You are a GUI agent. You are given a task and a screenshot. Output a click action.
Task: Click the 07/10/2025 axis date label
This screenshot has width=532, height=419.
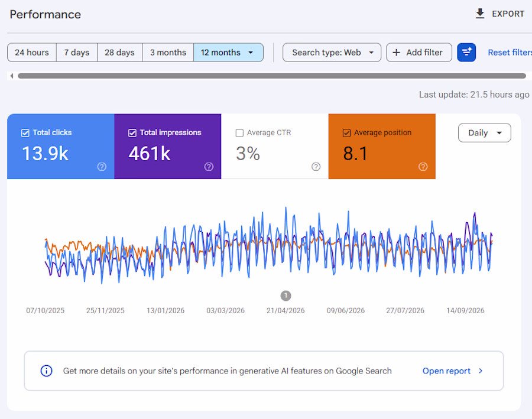click(x=45, y=310)
